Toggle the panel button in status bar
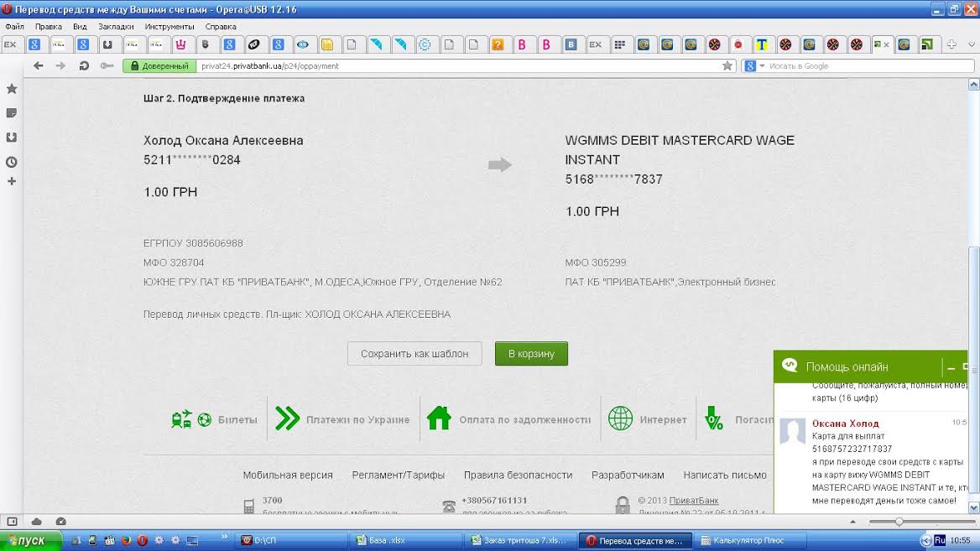 click(12, 521)
